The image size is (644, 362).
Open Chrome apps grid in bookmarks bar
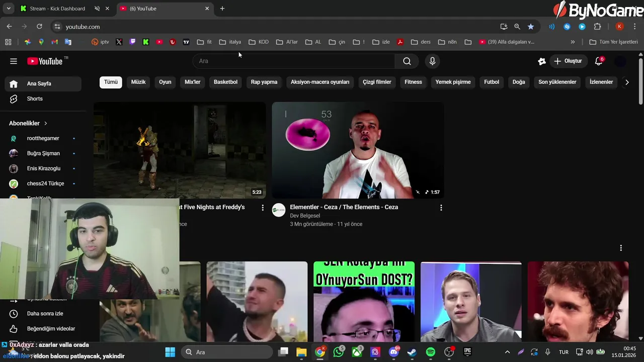tap(8, 42)
